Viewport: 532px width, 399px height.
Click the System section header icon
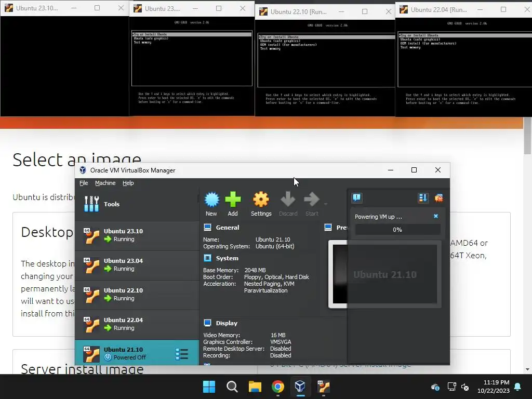(208, 258)
